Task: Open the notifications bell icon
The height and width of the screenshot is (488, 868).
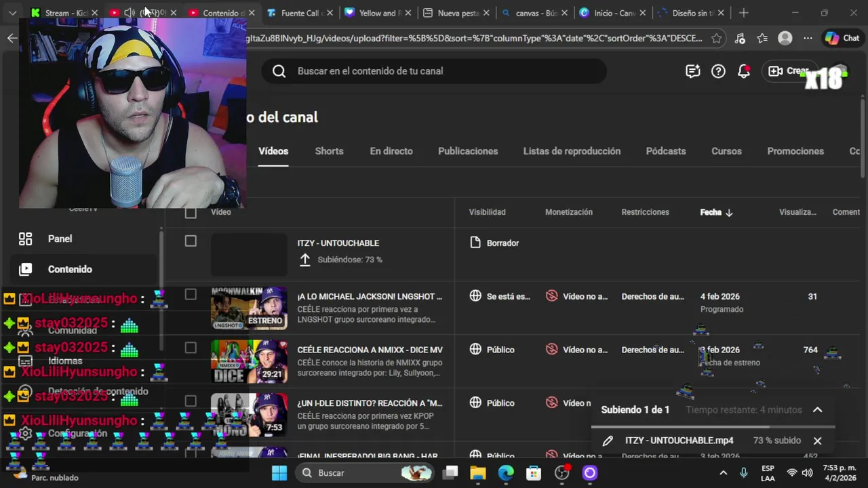Action: (744, 71)
